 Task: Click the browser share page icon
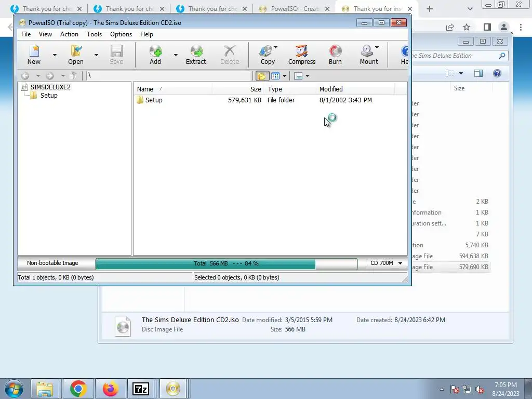point(450,27)
